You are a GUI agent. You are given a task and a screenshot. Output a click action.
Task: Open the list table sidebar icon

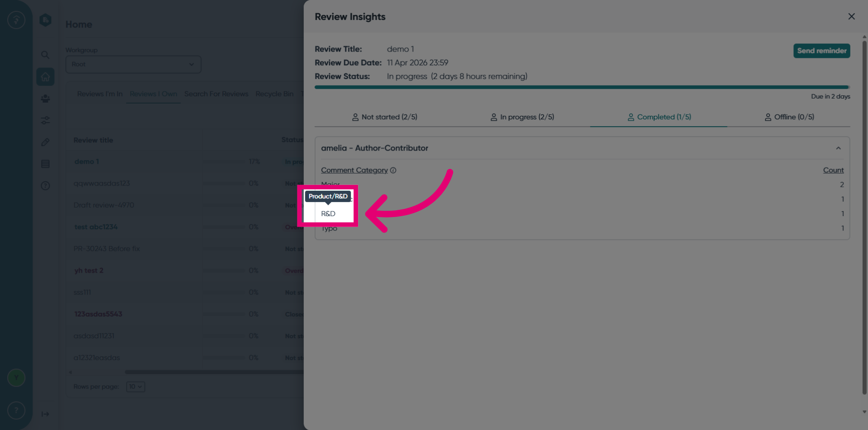[x=45, y=164]
